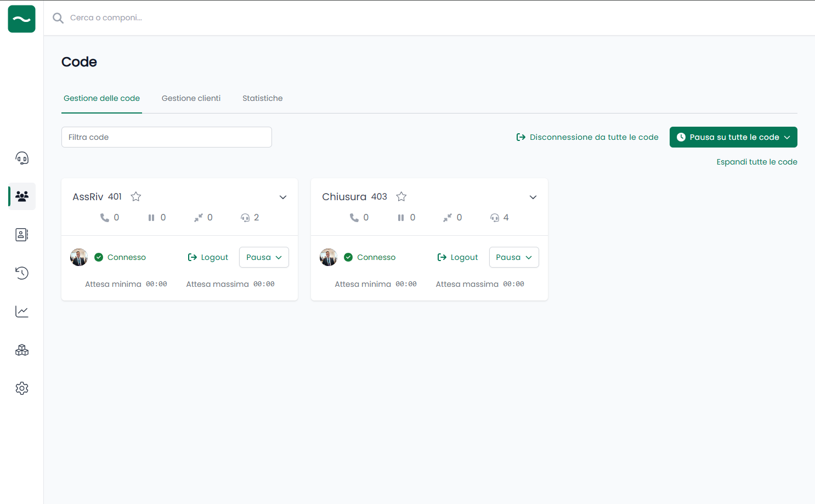Click the green app logo icon

click(x=22, y=19)
